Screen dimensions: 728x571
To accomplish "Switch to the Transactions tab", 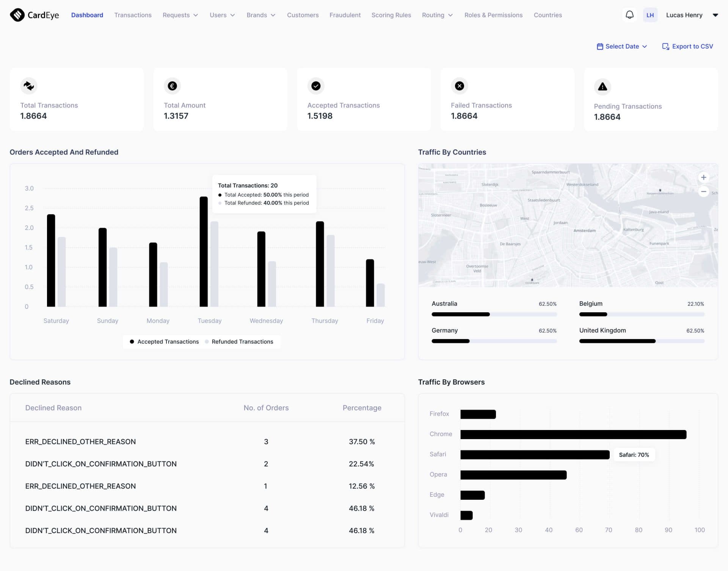I will point(133,15).
